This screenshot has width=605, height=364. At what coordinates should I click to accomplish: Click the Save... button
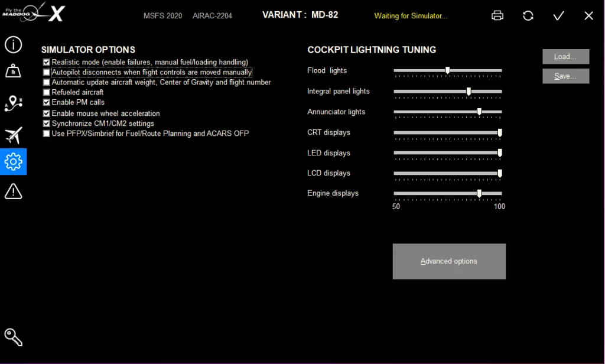565,76
